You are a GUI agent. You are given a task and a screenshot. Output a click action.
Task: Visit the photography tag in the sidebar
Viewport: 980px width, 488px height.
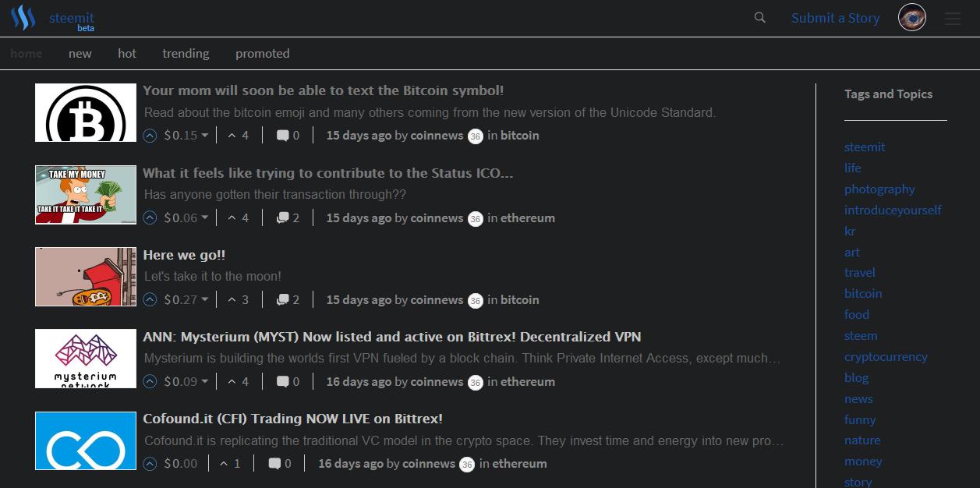[x=879, y=189]
